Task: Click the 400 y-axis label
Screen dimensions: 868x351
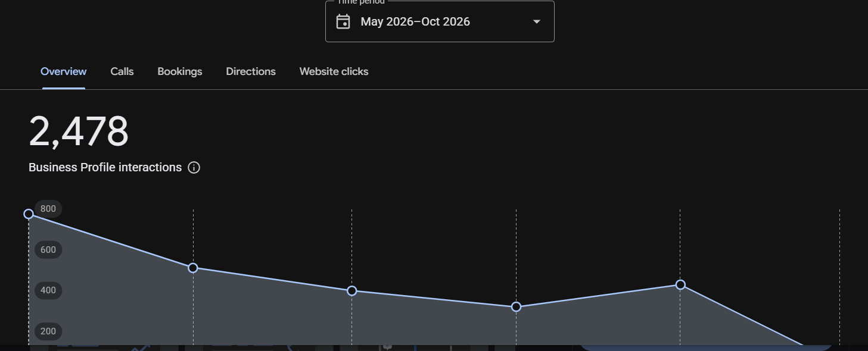Action: click(x=48, y=291)
